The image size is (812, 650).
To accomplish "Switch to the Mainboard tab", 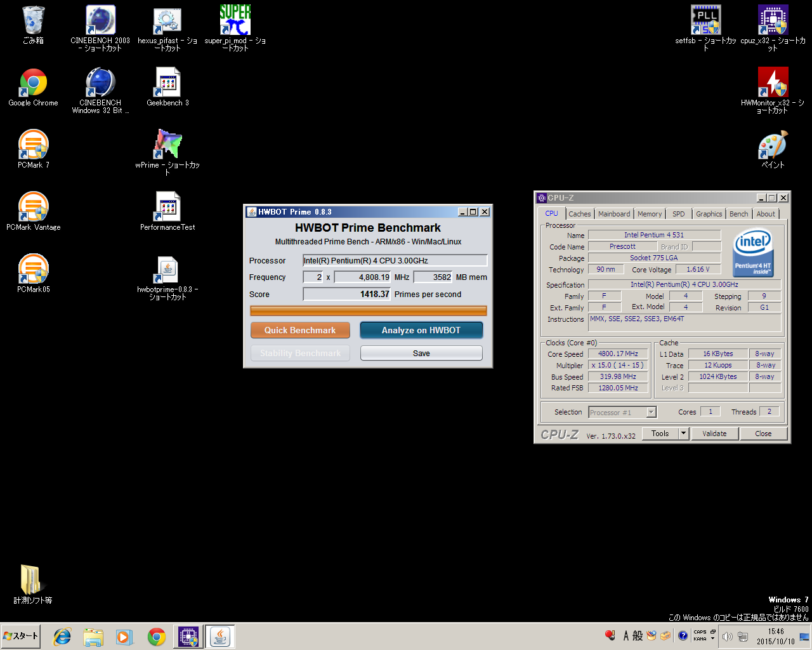I will coord(614,214).
